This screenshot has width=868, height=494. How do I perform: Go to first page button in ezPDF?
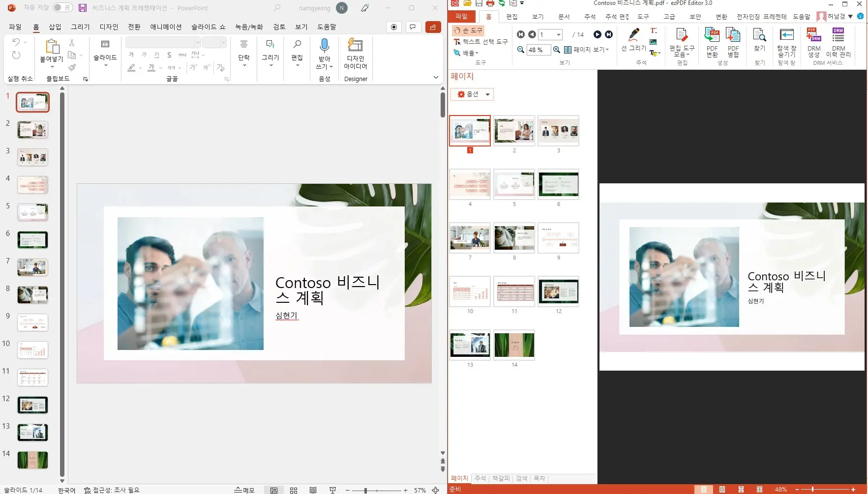pos(521,34)
